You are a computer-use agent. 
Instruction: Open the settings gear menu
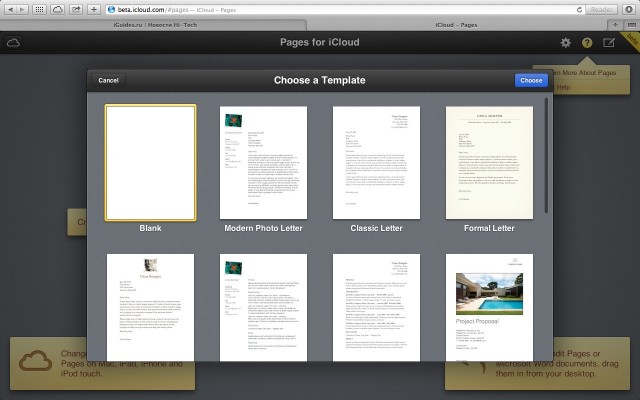click(x=565, y=42)
